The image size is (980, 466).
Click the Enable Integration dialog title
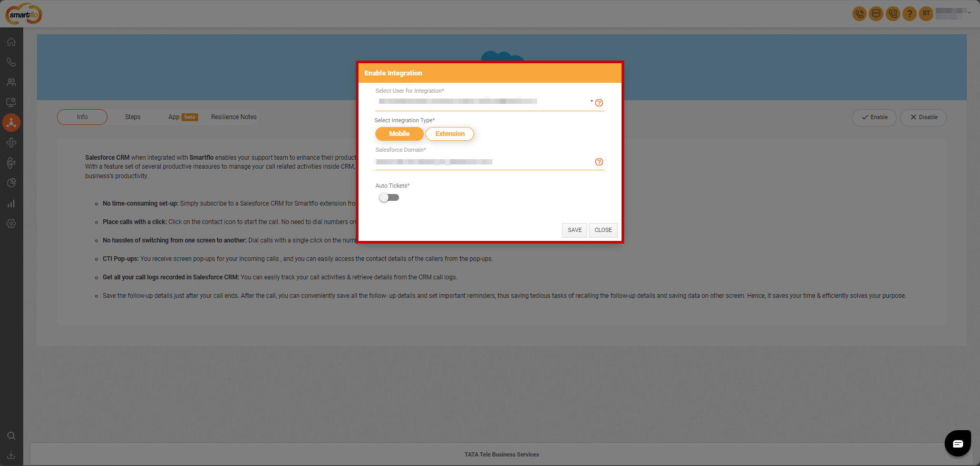[393, 73]
